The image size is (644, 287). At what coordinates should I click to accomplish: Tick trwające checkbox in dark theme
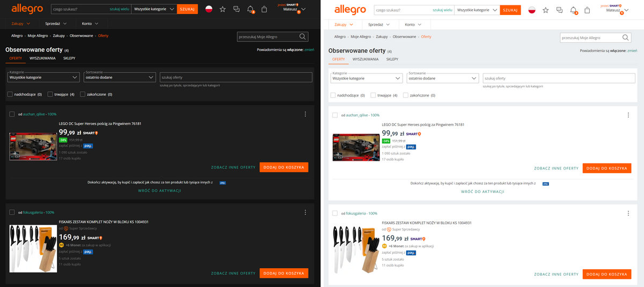click(x=50, y=94)
